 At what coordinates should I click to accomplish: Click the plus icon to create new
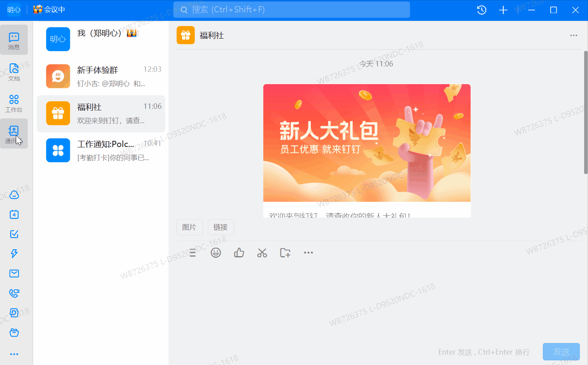503,10
